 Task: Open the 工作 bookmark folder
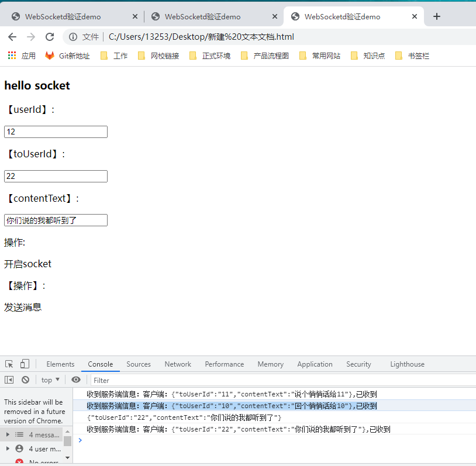(x=114, y=56)
